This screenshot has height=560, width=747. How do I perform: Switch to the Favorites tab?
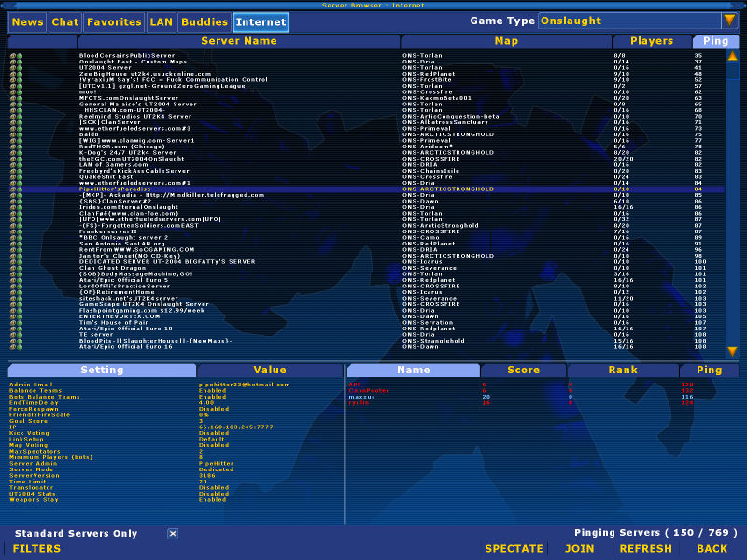113,22
